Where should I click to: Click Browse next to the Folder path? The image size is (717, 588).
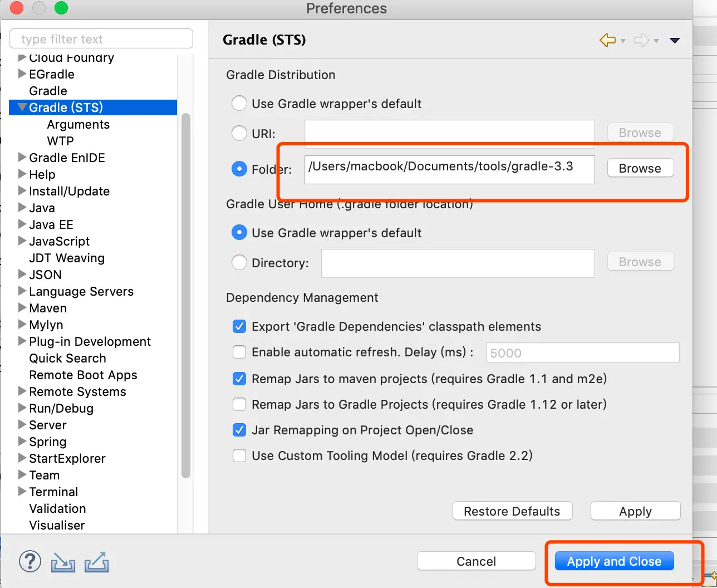click(x=640, y=169)
